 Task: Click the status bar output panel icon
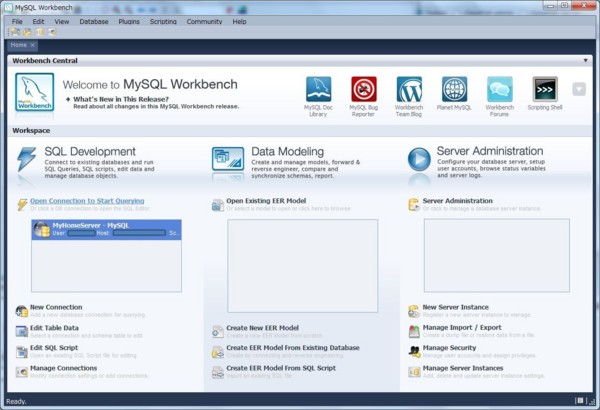click(580, 401)
